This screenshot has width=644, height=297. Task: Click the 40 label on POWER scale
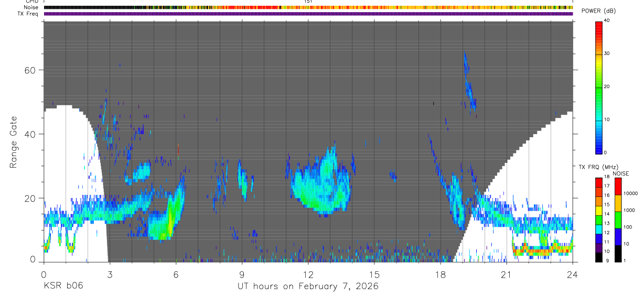(607, 21)
